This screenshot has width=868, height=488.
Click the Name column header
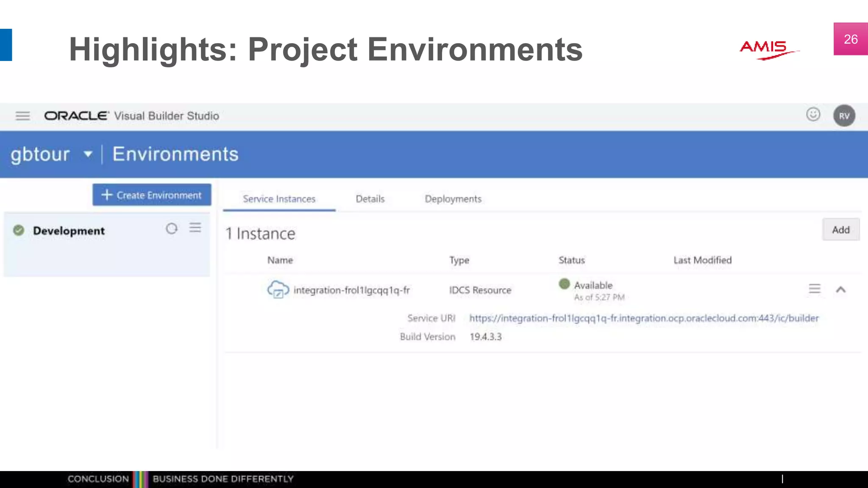pos(280,260)
